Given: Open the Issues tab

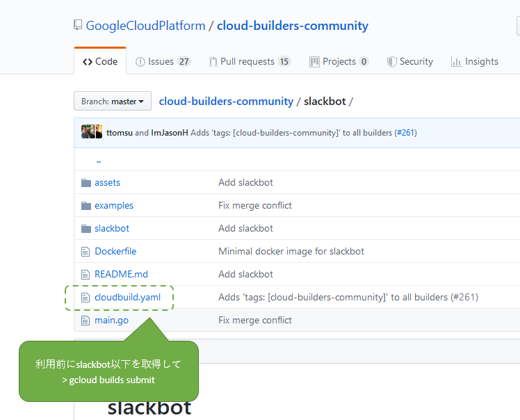Looking at the screenshot, I should click(163, 61).
